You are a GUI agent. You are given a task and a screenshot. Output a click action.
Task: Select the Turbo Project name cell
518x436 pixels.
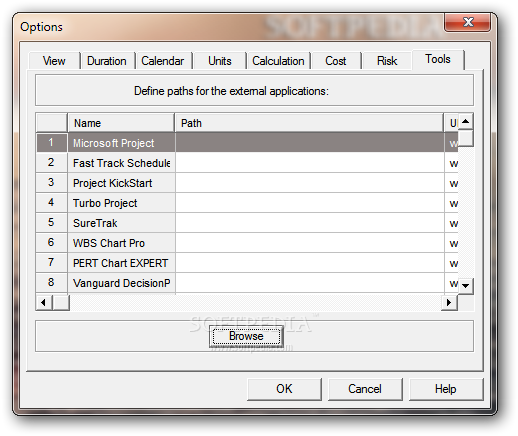click(x=121, y=203)
